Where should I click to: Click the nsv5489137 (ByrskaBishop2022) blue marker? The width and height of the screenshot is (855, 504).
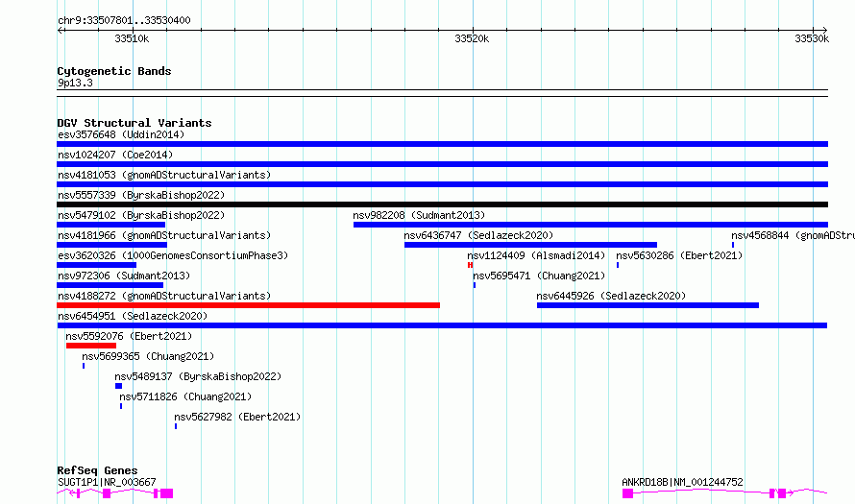118,386
